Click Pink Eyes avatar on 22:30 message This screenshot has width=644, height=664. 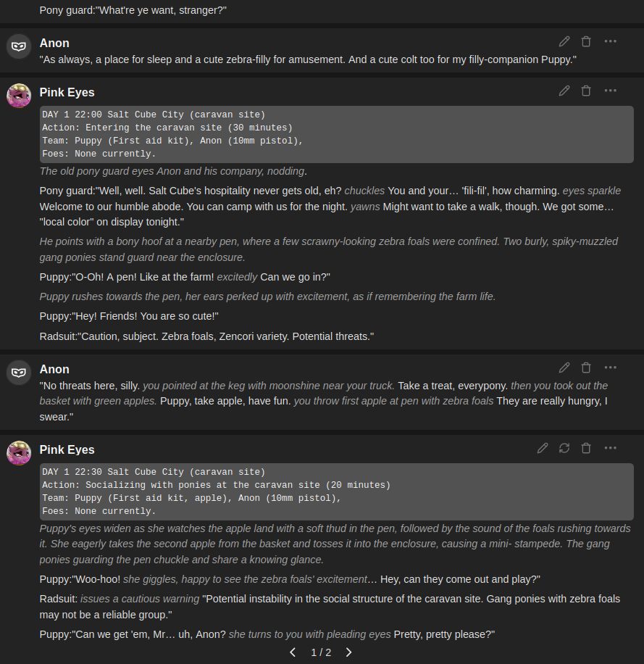(x=19, y=453)
